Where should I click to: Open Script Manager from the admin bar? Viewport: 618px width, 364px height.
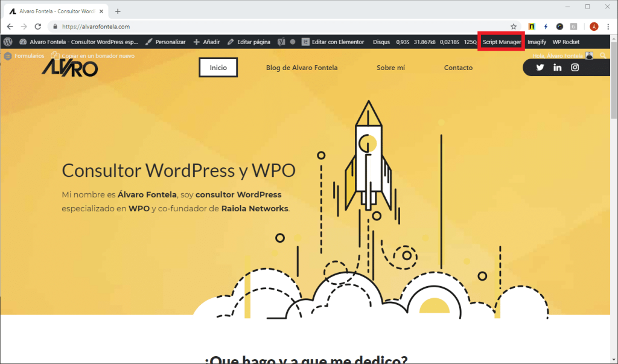[501, 42]
